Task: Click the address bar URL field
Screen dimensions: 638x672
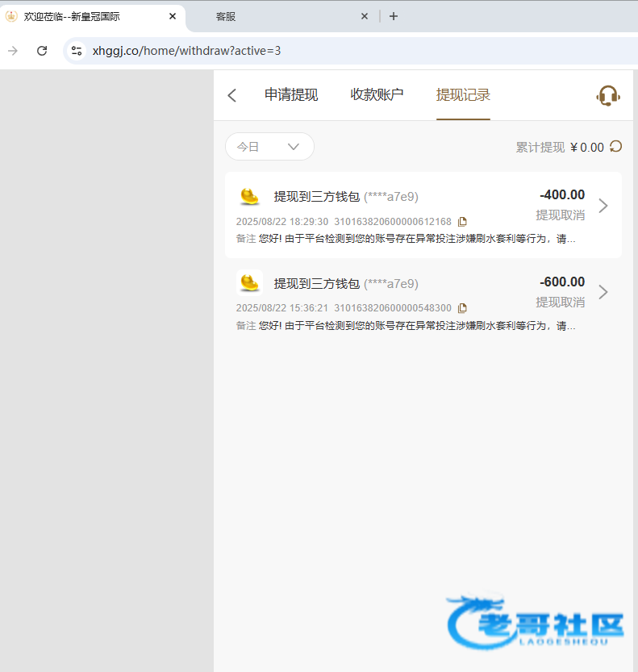Action: point(323,51)
